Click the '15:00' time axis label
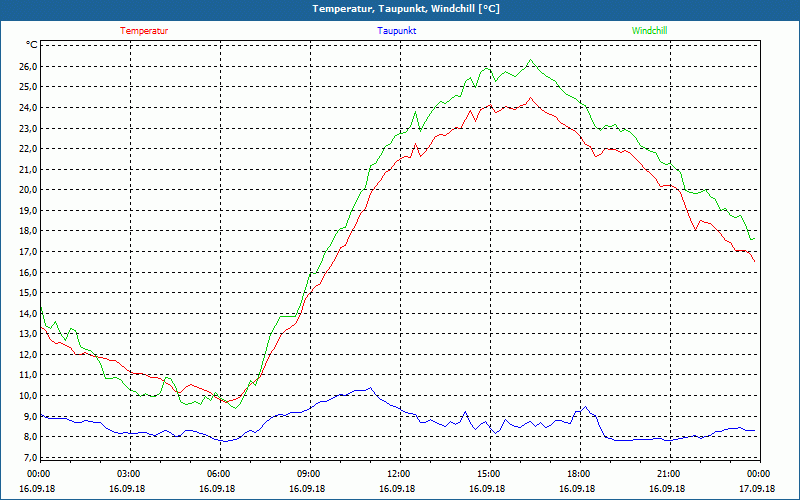Screen dimensions: 800x500 488,474
